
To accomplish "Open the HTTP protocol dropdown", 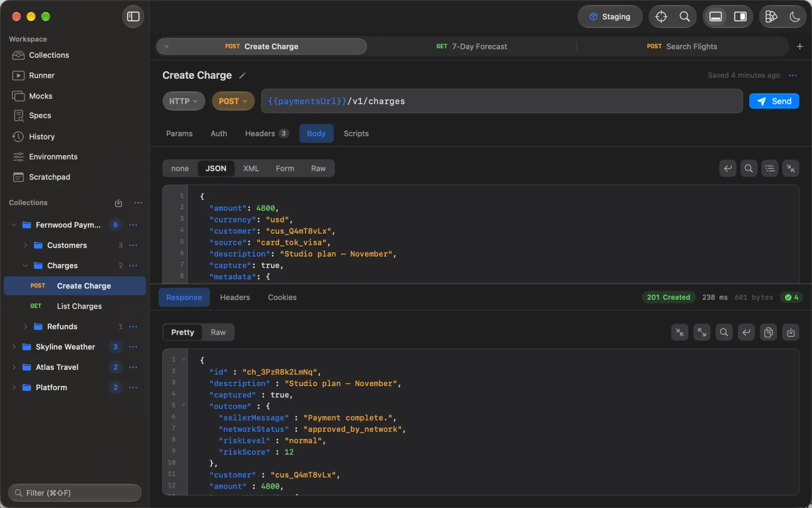I will (184, 101).
